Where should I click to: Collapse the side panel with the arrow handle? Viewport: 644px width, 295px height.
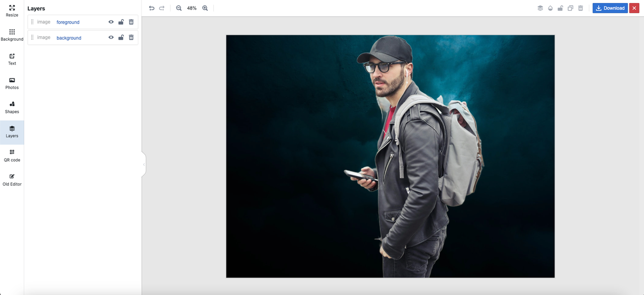click(144, 165)
